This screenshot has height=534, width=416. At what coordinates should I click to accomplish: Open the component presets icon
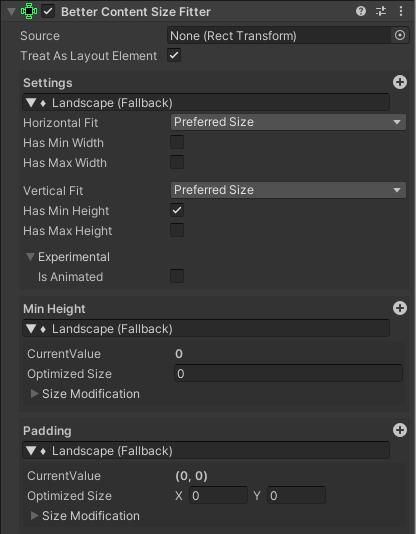coord(381,12)
